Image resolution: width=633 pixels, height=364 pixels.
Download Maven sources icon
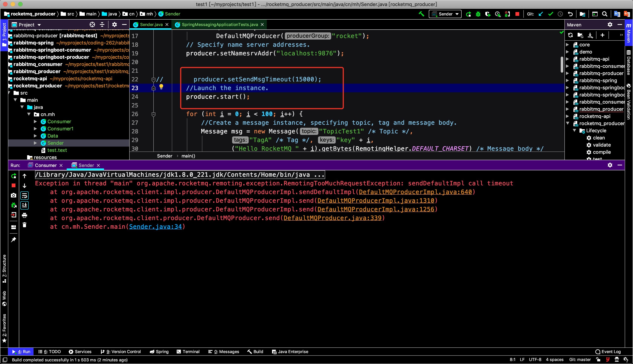click(x=590, y=35)
